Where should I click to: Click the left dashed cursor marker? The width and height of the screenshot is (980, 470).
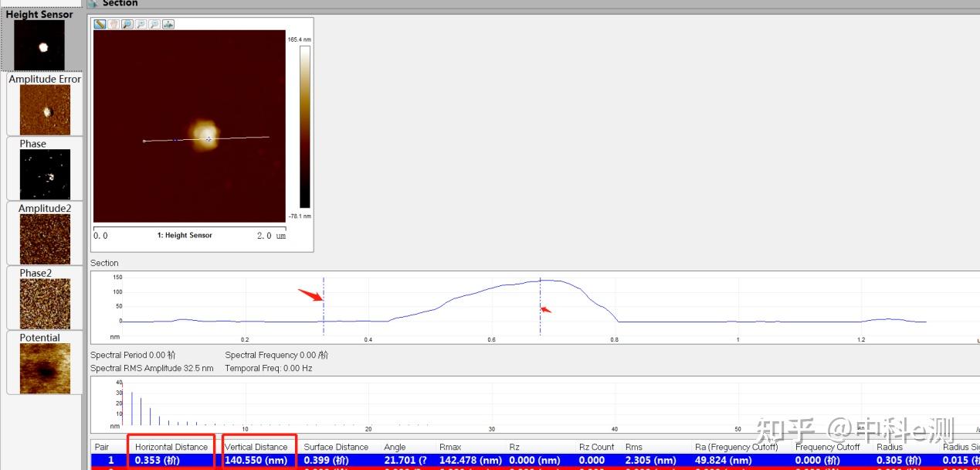click(x=324, y=306)
